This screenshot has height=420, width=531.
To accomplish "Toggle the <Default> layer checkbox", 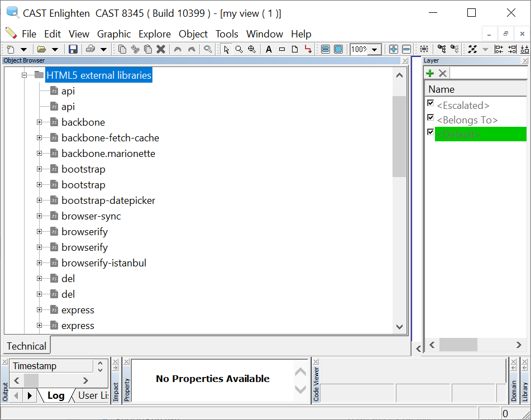I will coord(430,132).
